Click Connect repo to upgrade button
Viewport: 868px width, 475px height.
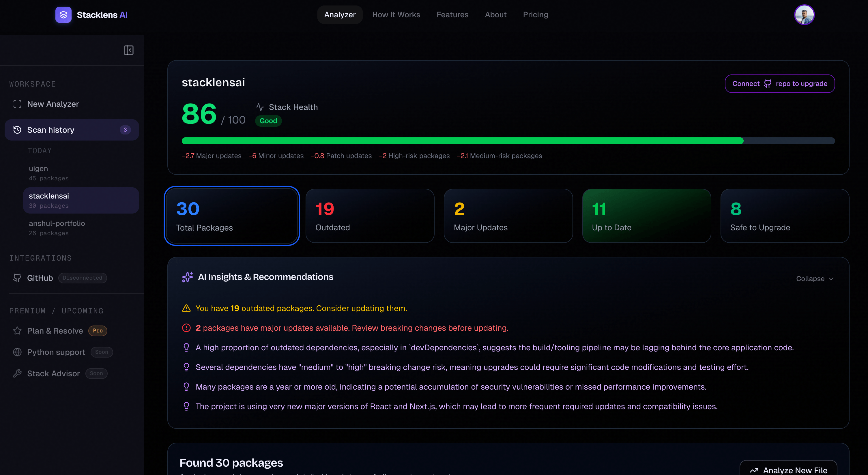click(779, 84)
